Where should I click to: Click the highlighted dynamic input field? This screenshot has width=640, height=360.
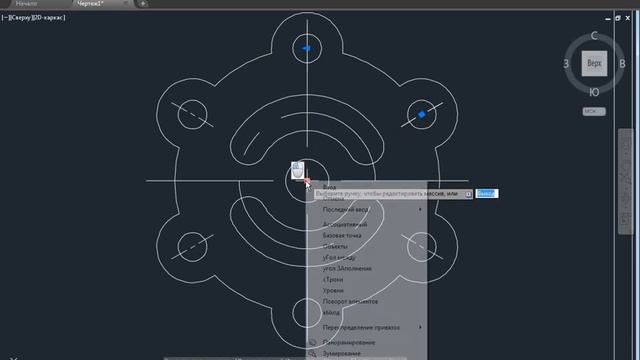(487, 193)
